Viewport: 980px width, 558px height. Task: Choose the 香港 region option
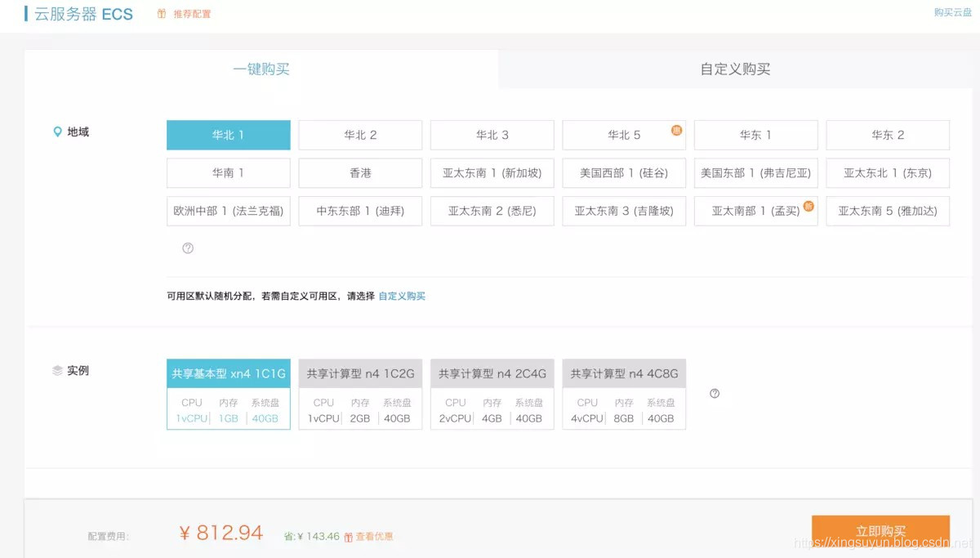[x=360, y=173]
